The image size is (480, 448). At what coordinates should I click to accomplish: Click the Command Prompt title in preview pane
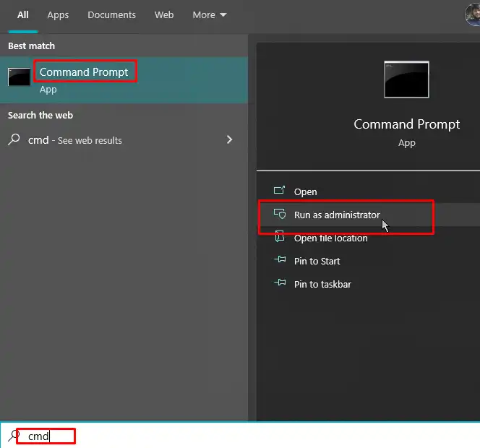pyautogui.click(x=406, y=124)
